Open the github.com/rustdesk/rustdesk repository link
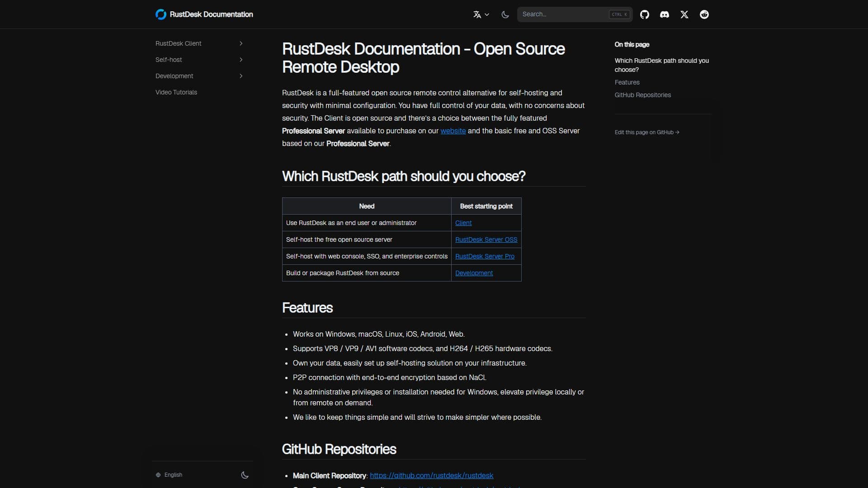The height and width of the screenshot is (488, 868). pos(431,475)
